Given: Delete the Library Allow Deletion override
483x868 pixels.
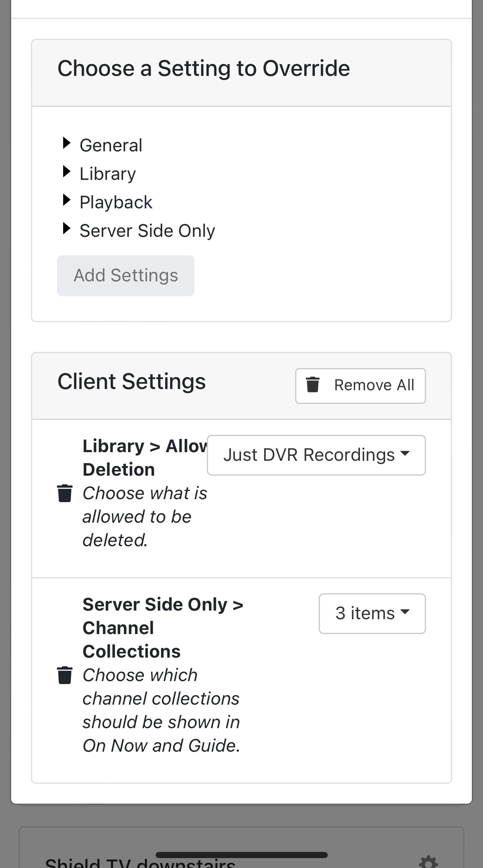Looking at the screenshot, I should 65,493.
